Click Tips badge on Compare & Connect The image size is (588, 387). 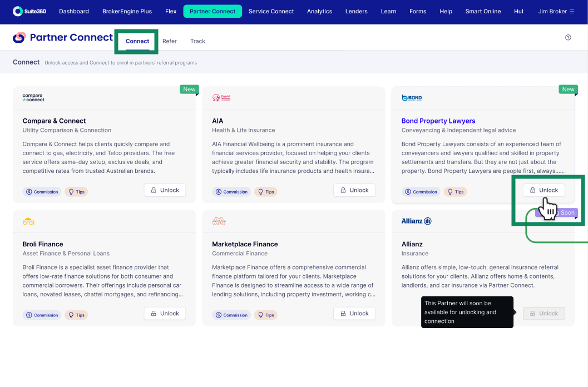(x=76, y=192)
